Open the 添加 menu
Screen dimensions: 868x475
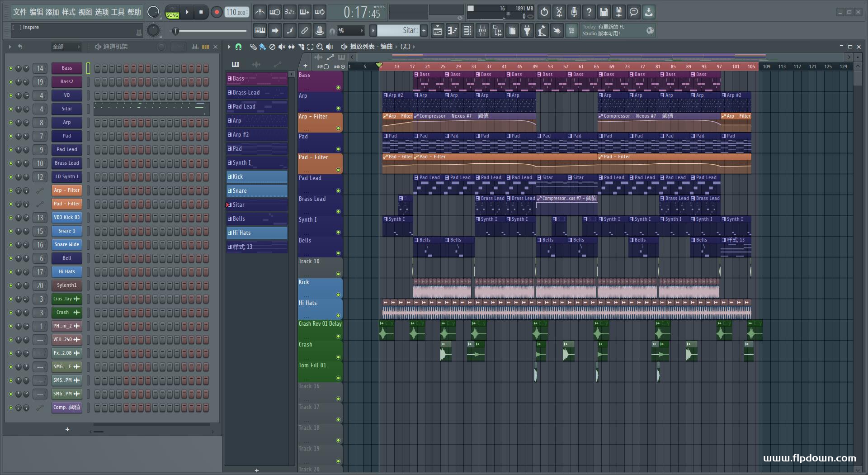(x=52, y=12)
